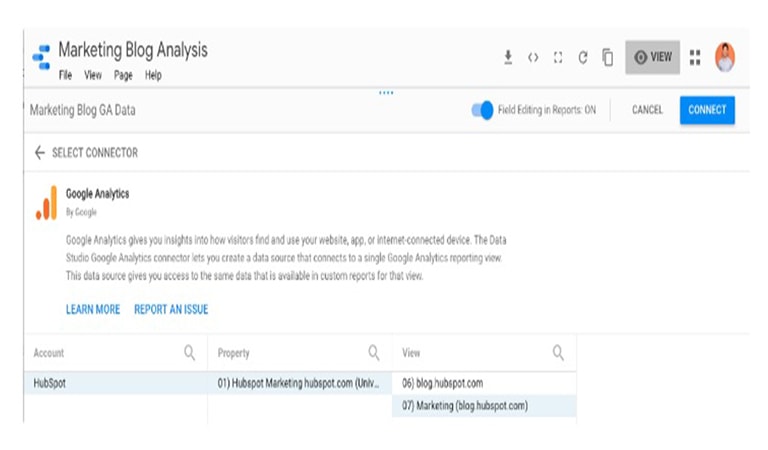The width and height of the screenshot is (768, 450).
Task: Click the Google Analytics connector logo
Action: click(x=47, y=203)
